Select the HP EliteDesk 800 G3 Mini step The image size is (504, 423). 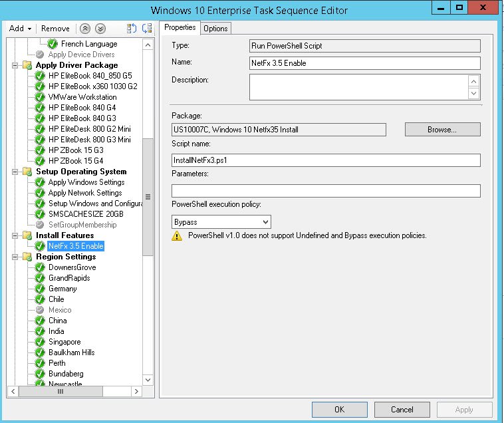pos(90,140)
